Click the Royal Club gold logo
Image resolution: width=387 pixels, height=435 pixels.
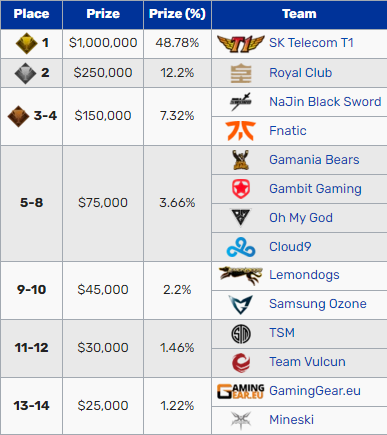click(x=241, y=73)
